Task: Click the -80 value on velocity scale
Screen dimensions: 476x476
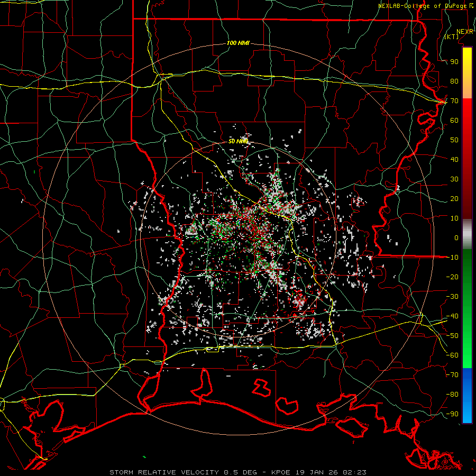Action: [x=452, y=395]
